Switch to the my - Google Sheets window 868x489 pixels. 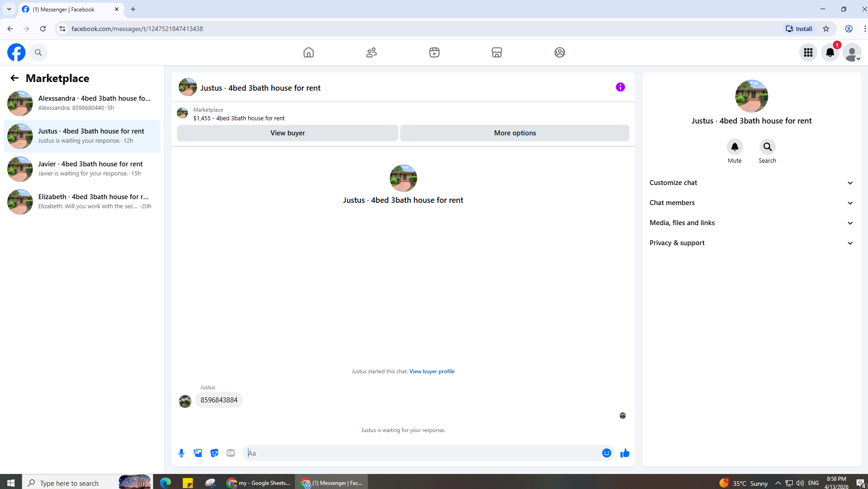pyautogui.click(x=258, y=483)
